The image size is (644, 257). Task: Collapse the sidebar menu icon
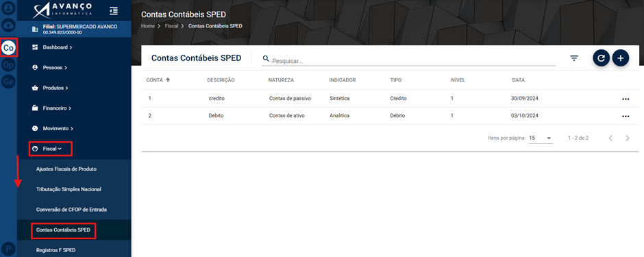[114, 11]
